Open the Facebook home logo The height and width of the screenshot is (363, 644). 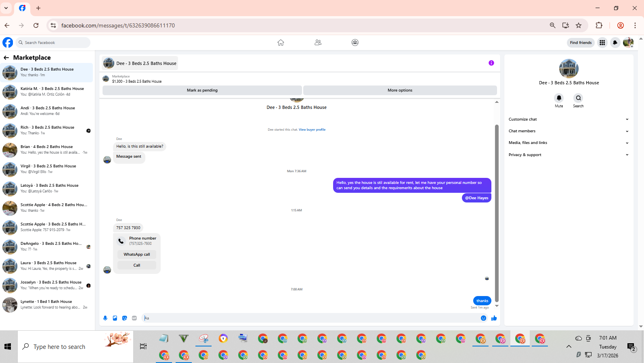(x=8, y=42)
